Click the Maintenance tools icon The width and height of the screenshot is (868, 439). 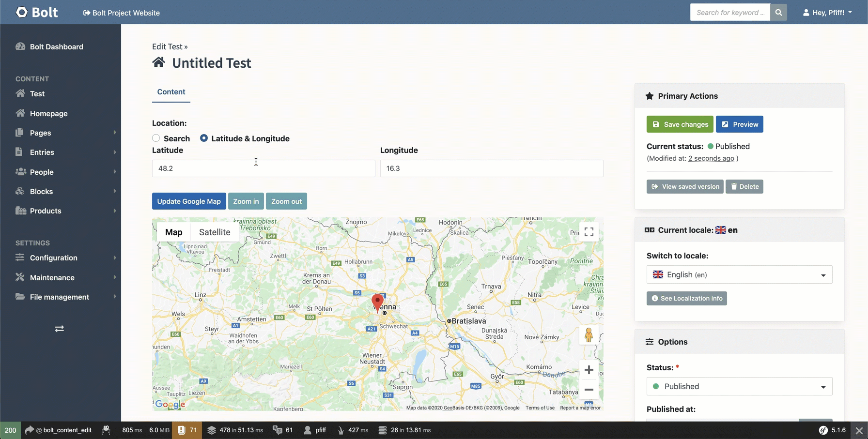(20, 277)
